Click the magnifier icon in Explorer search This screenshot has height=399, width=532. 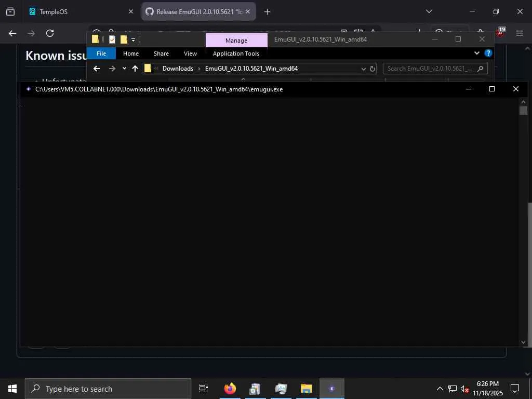tap(480, 69)
